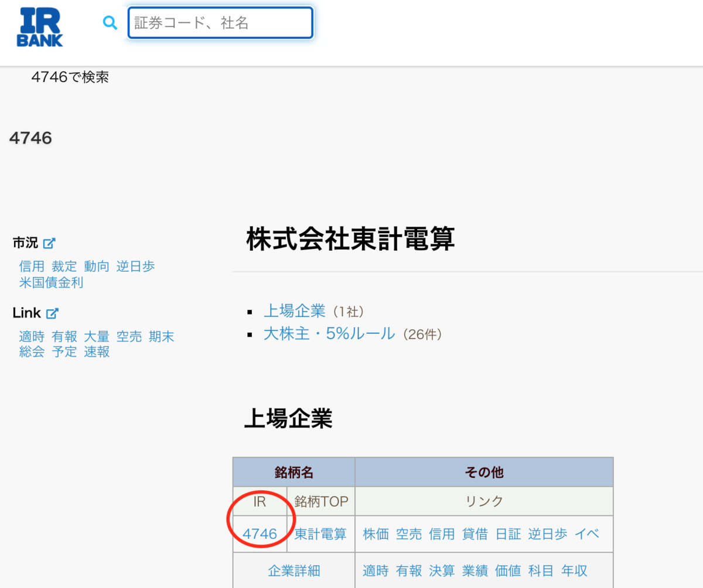Select the 4746で検索 text
Screen dimensions: 703x588
coord(70,77)
